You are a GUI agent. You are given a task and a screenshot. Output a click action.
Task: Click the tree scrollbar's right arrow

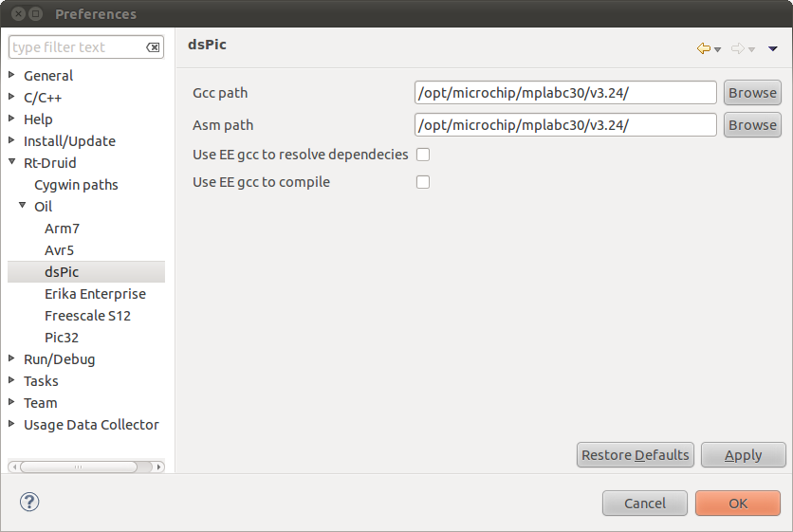tap(158, 467)
